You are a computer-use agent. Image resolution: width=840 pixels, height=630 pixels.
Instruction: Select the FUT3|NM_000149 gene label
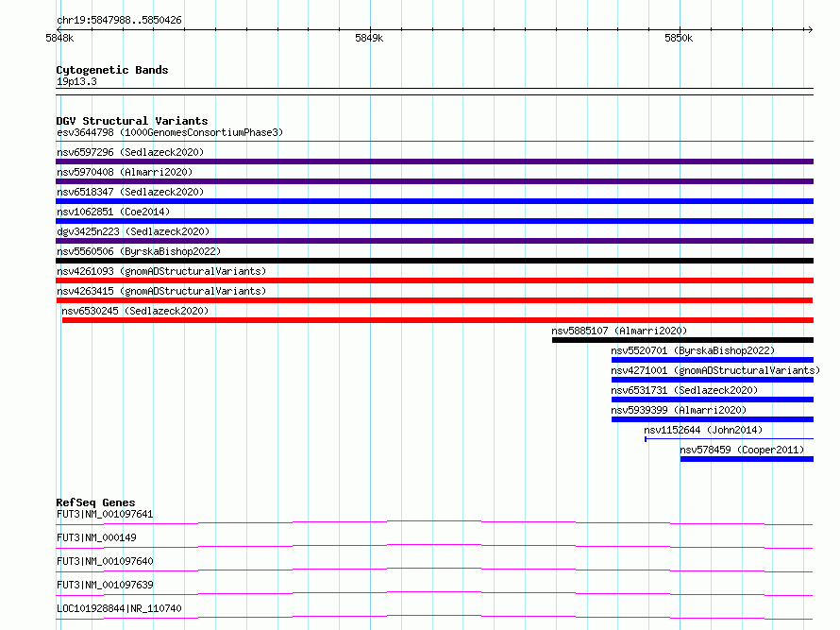(x=96, y=537)
